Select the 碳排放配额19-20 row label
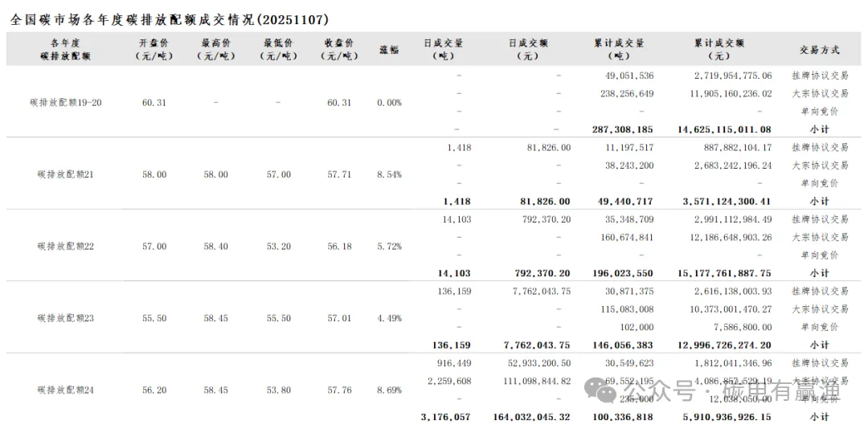The image size is (868, 425). click(x=66, y=103)
